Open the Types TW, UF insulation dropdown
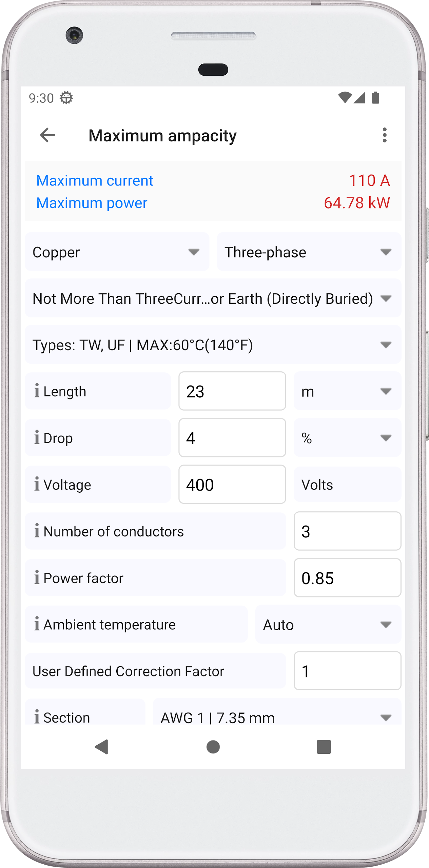This screenshot has width=429, height=868. click(213, 345)
